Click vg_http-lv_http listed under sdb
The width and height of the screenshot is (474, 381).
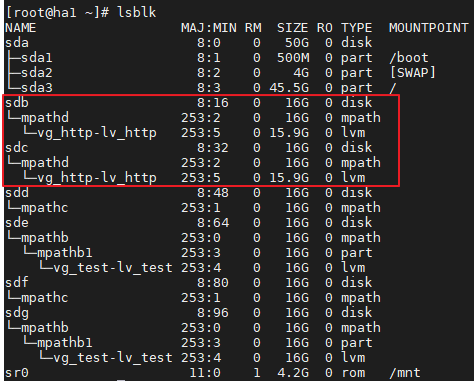(x=97, y=133)
